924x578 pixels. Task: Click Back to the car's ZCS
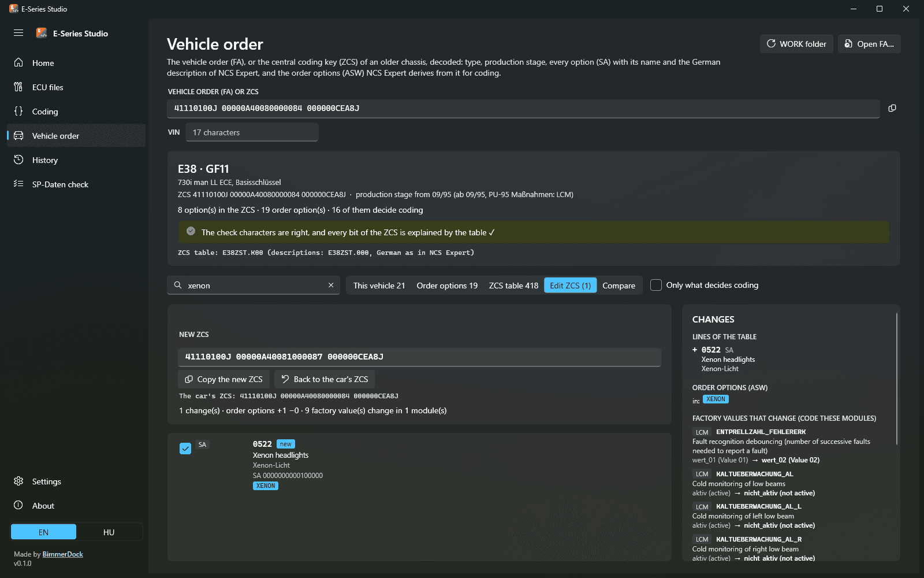coord(325,379)
